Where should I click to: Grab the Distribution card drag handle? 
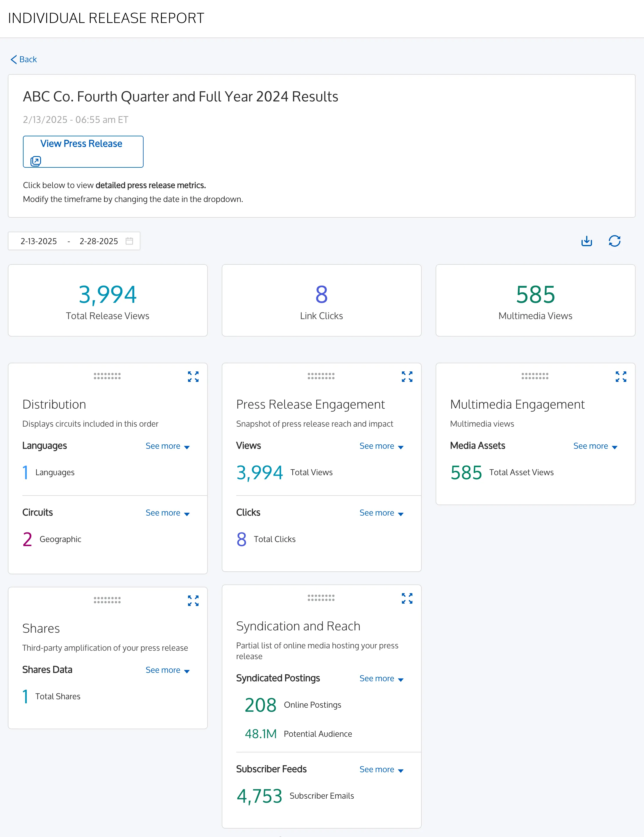(x=107, y=376)
